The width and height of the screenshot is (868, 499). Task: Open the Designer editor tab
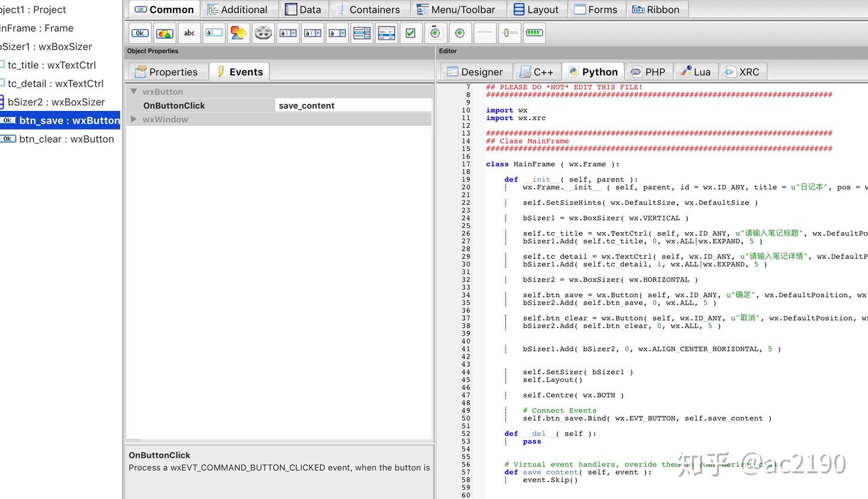tap(475, 72)
